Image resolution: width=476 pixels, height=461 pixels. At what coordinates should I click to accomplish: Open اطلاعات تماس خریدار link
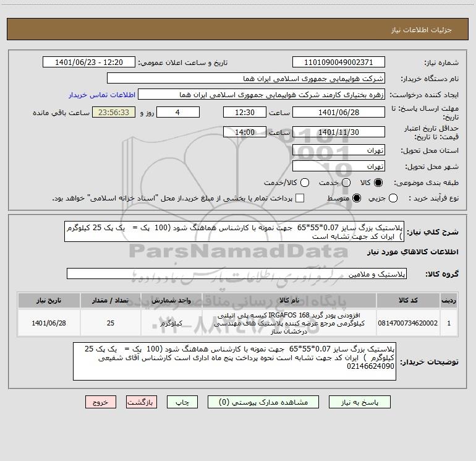click(102, 95)
